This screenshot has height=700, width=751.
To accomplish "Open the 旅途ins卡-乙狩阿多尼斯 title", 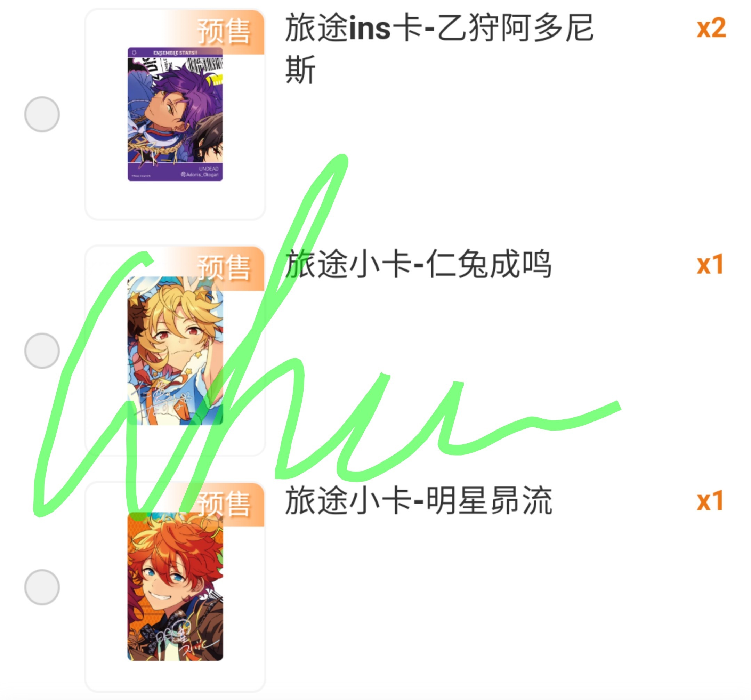I will click(439, 48).
